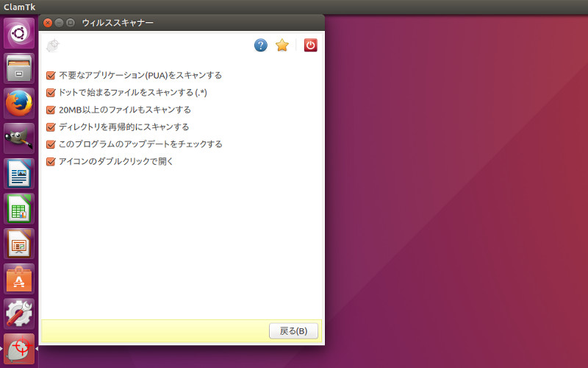
Task: Click the yellow star about icon
Action: tap(282, 46)
